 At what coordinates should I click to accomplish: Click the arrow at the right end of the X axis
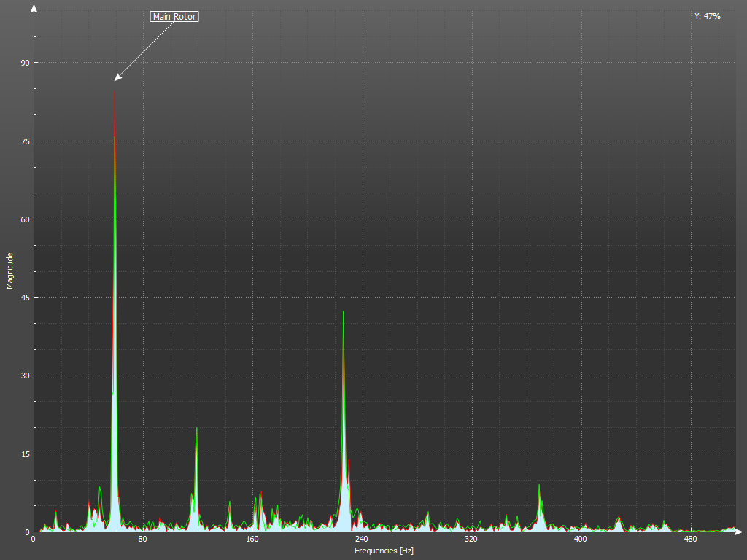[740, 532]
